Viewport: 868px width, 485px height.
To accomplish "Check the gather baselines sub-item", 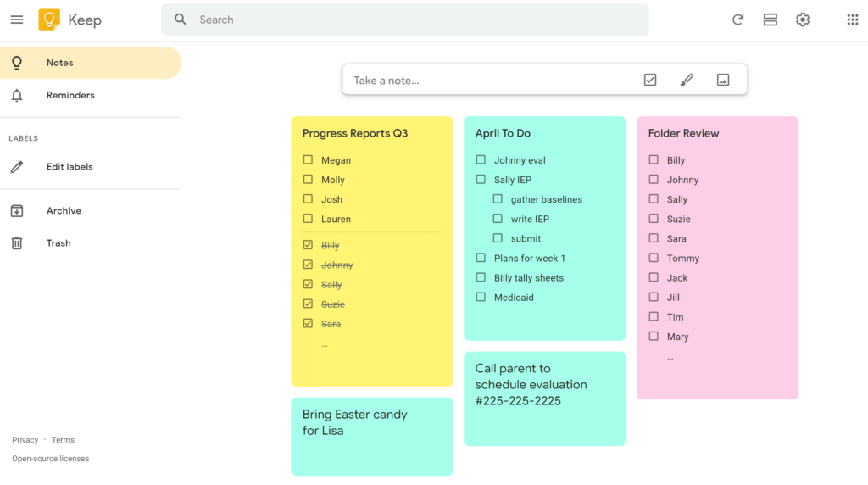I will [498, 199].
